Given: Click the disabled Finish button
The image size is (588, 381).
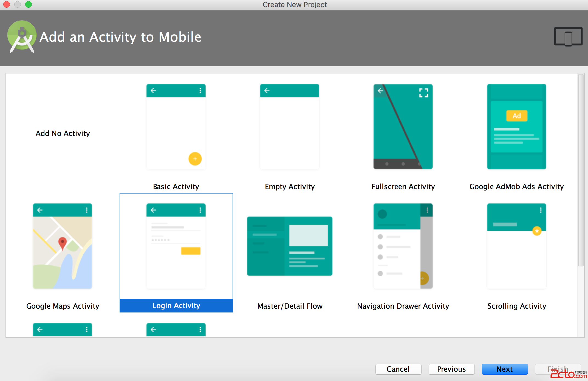Looking at the screenshot, I should coord(558,369).
